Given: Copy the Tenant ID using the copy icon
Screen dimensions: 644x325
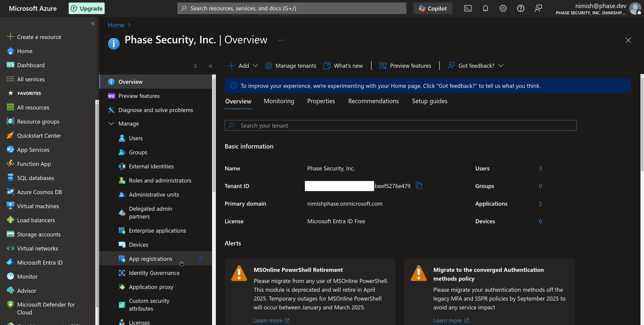Looking at the screenshot, I should [419, 186].
